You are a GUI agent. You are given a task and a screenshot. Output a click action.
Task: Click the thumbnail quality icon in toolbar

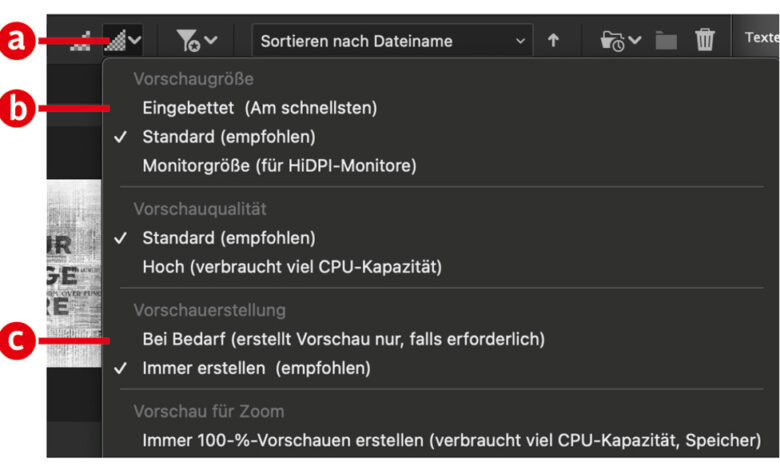click(x=117, y=41)
